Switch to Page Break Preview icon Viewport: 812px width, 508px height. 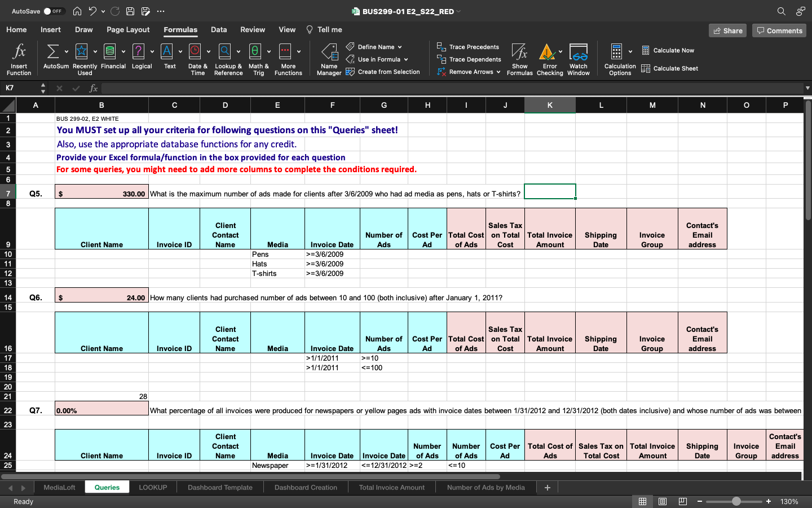coord(682,501)
